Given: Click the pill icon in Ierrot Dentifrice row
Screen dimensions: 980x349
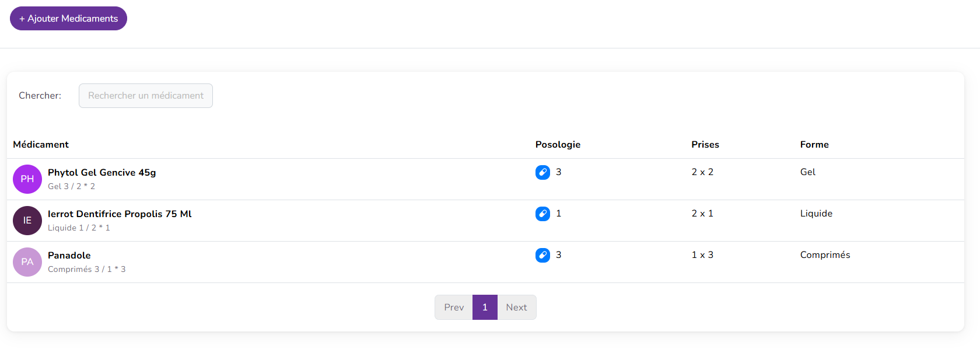Looking at the screenshot, I should click(542, 214).
